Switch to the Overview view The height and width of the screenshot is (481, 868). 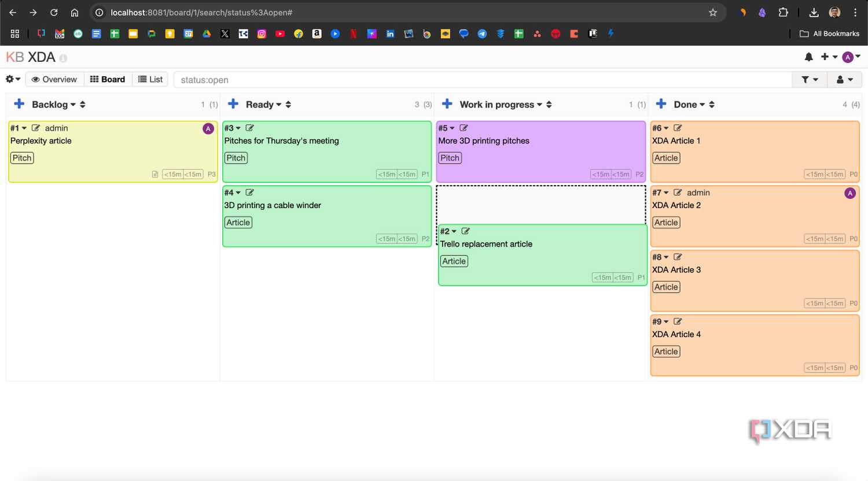(54, 79)
